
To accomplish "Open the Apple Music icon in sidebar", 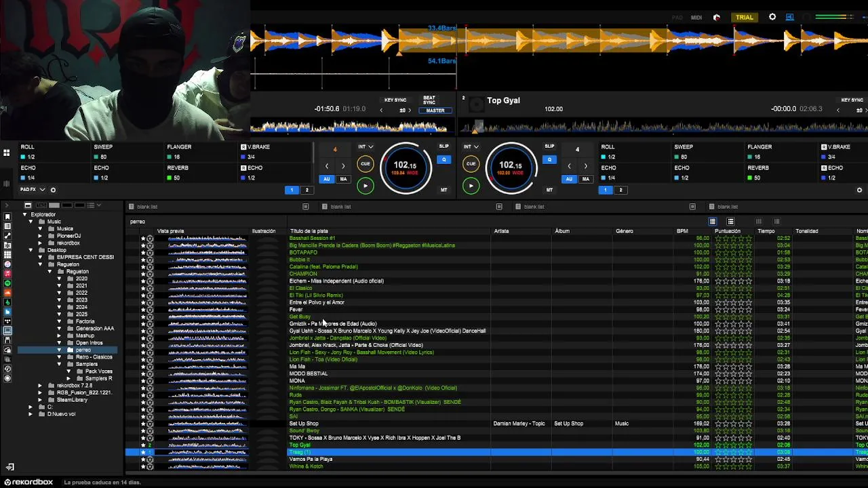I will pos(7,274).
